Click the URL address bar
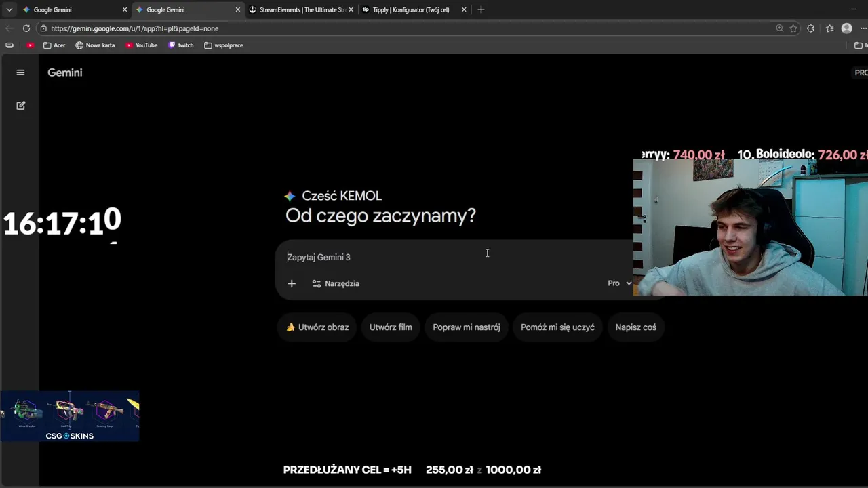 coord(407,28)
